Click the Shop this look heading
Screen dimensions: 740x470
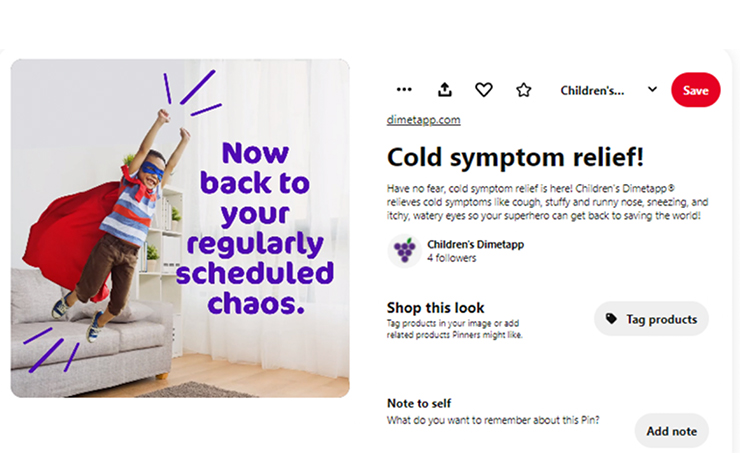[x=435, y=308]
